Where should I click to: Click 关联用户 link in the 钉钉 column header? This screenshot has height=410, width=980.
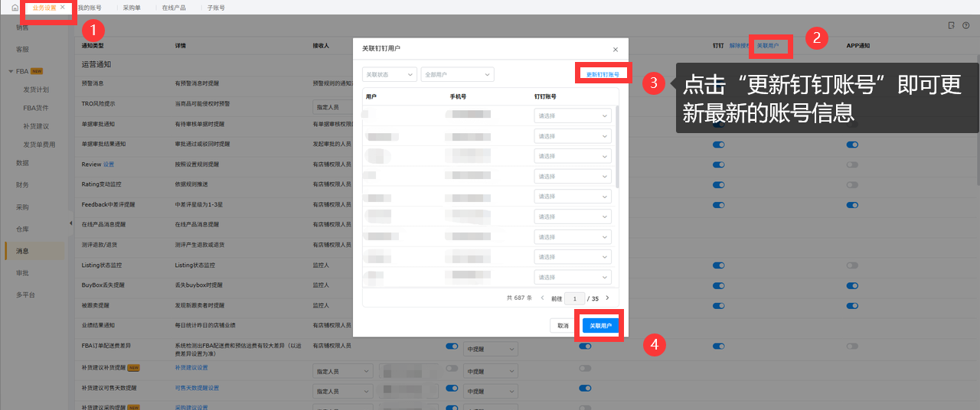(768, 46)
